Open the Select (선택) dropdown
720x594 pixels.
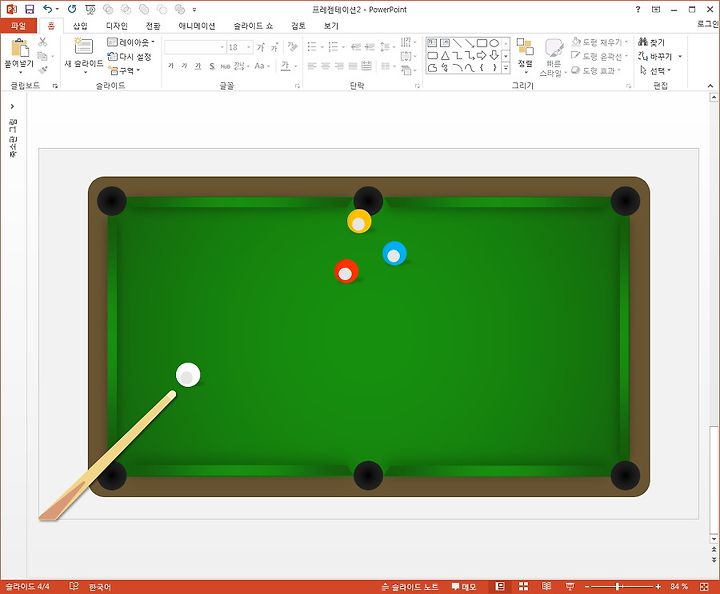(x=655, y=70)
